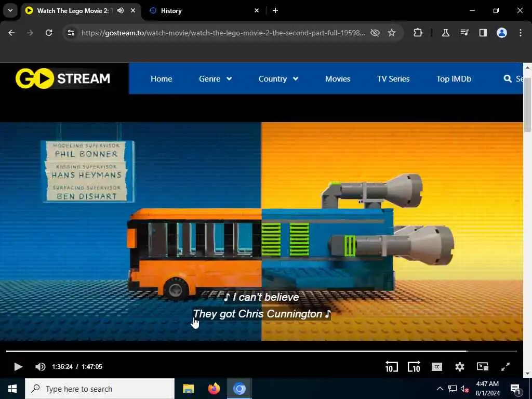Expand the Country dropdown menu

278,79
